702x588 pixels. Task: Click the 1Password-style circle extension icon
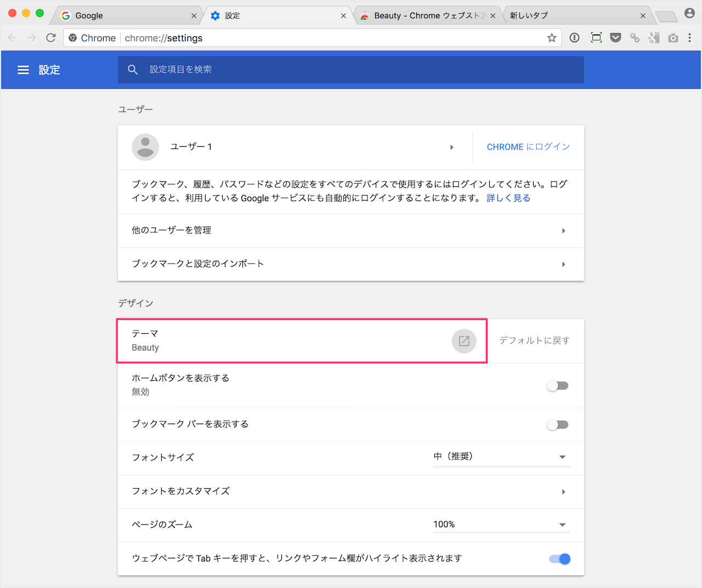click(575, 38)
